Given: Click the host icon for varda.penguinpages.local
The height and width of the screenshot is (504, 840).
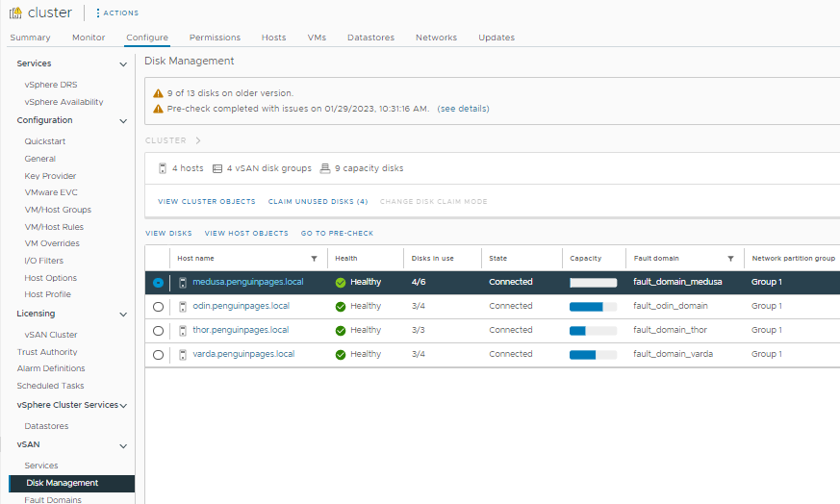Looking at the screenshot, I should pyautogui.click(x=183, y=355).
